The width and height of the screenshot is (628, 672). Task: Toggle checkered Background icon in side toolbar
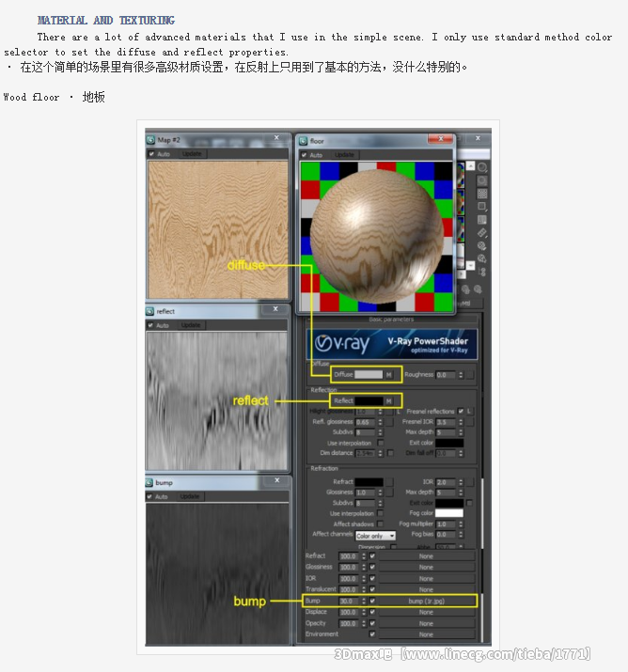pos(482,194)
